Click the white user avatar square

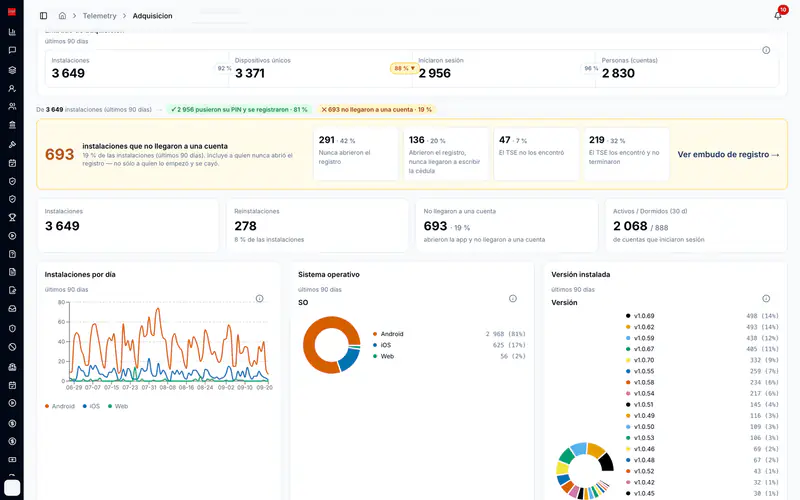pos(12,488)
